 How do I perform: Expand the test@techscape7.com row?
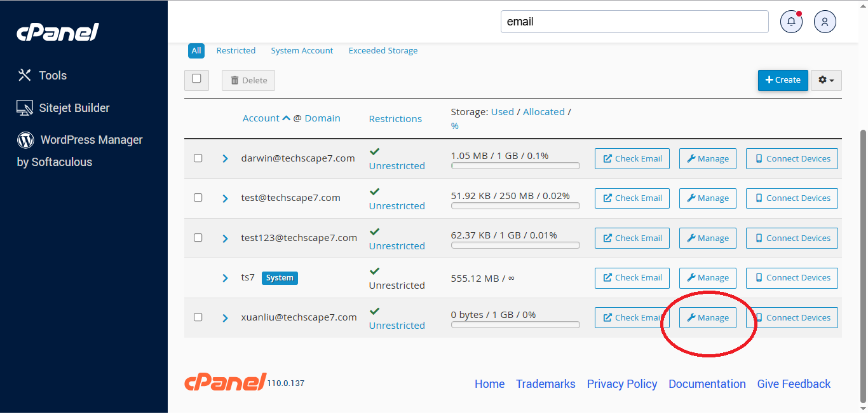(x=225, y=198)
